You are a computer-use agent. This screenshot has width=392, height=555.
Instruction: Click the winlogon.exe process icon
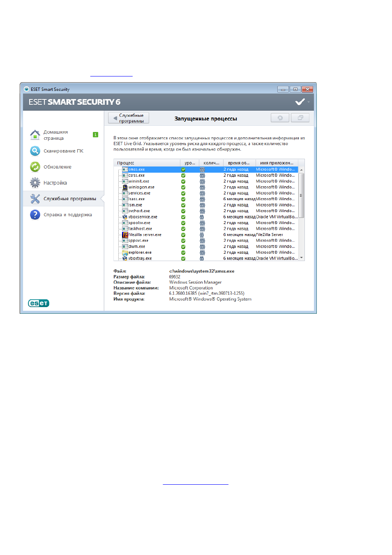click(125, 187)
